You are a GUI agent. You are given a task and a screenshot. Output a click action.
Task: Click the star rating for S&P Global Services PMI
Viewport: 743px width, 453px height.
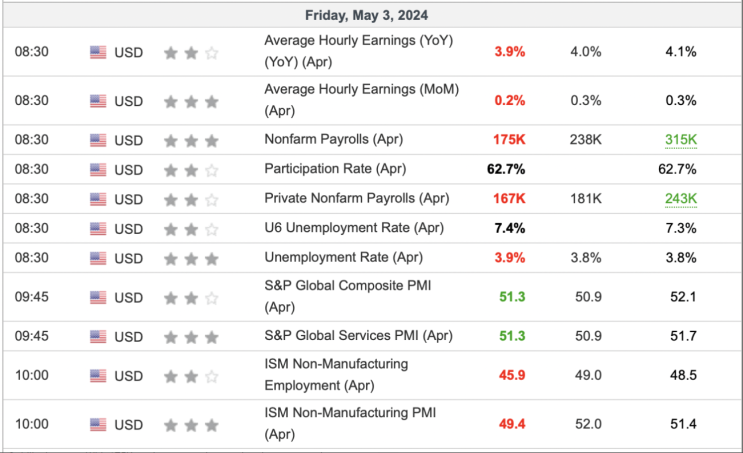pos(191,337)
